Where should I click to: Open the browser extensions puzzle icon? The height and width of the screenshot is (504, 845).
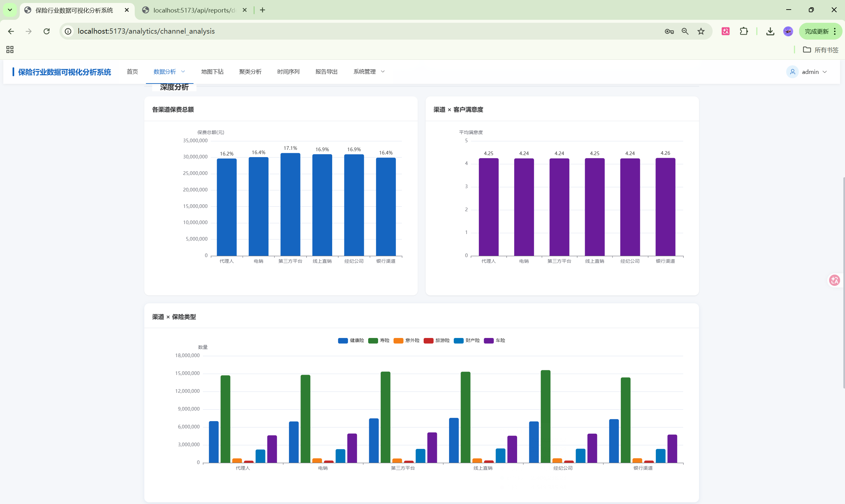[743, 31]
